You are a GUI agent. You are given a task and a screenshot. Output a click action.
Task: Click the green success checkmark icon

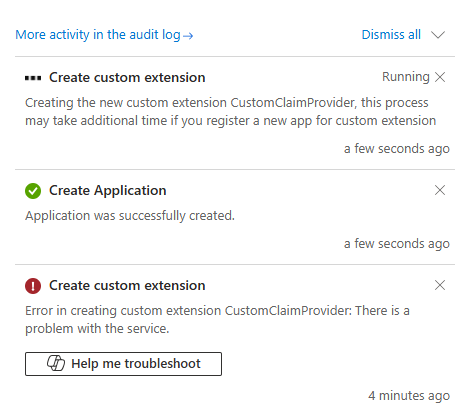(x=33, y=191)
